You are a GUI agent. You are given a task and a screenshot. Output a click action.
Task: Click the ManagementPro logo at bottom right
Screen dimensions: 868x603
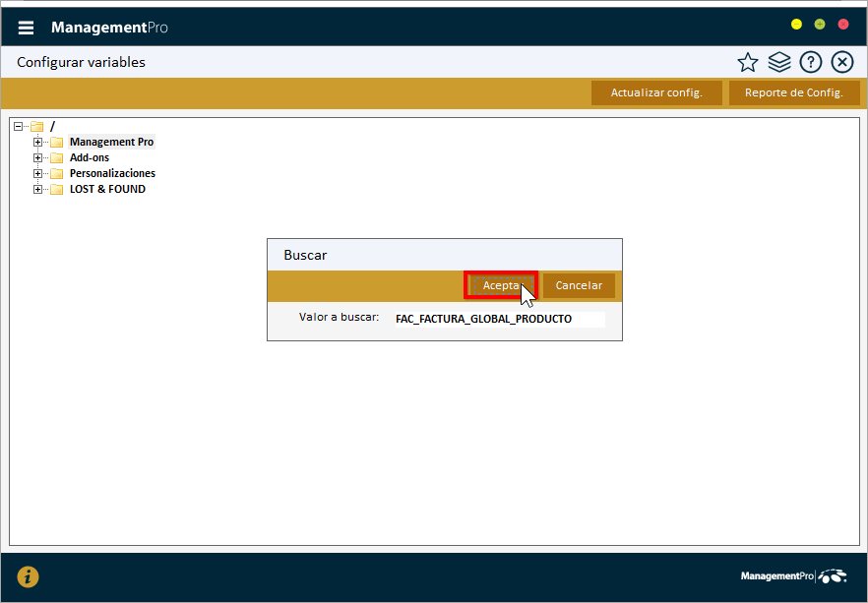coord(793,576)
